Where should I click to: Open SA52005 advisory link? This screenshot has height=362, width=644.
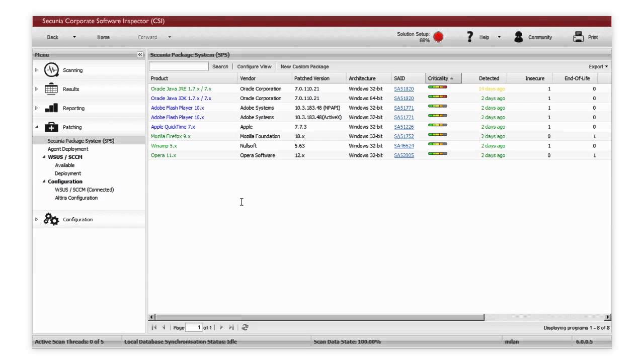(404, 155)
